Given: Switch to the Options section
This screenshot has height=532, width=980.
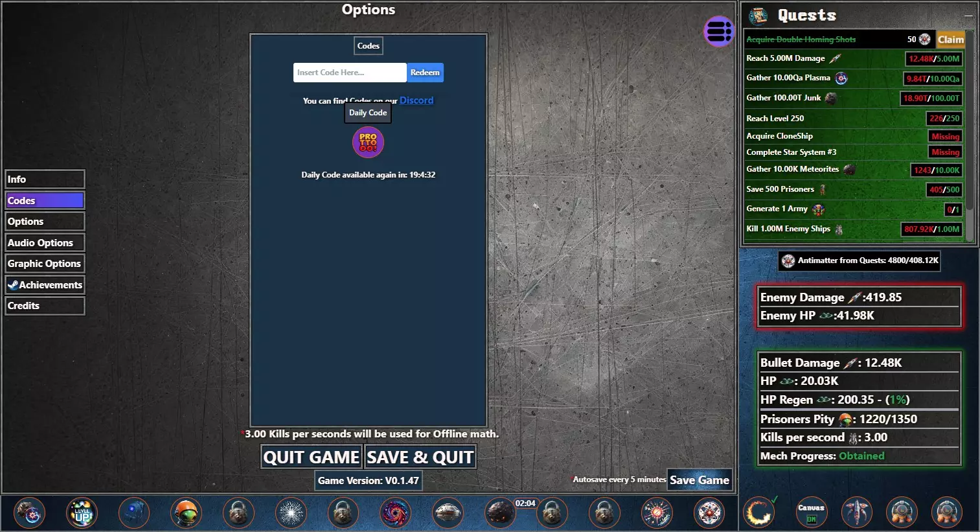Looking at the screenshot, I should 45,222.
